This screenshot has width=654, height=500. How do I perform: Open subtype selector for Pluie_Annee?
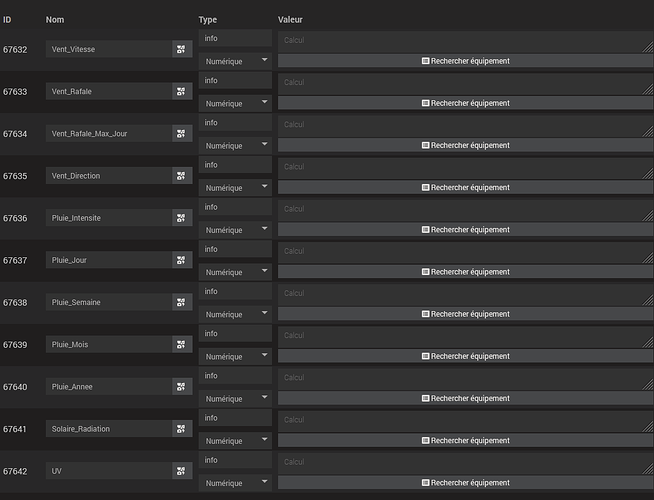235,399
